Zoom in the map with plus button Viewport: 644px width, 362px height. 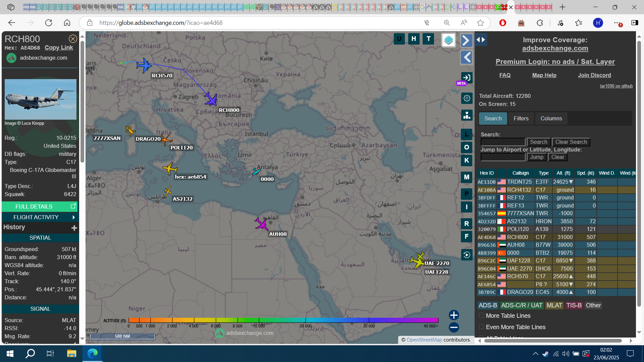tap(454, 315)
